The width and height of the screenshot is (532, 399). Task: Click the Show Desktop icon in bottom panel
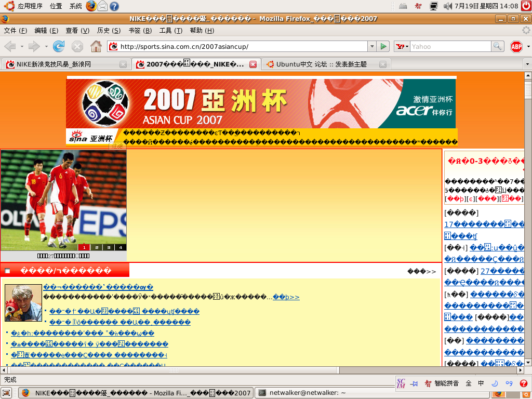6,393
